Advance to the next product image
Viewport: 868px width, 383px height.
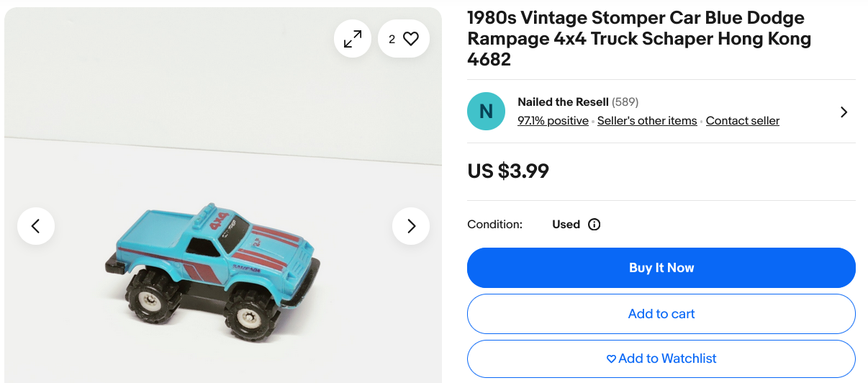411,226
